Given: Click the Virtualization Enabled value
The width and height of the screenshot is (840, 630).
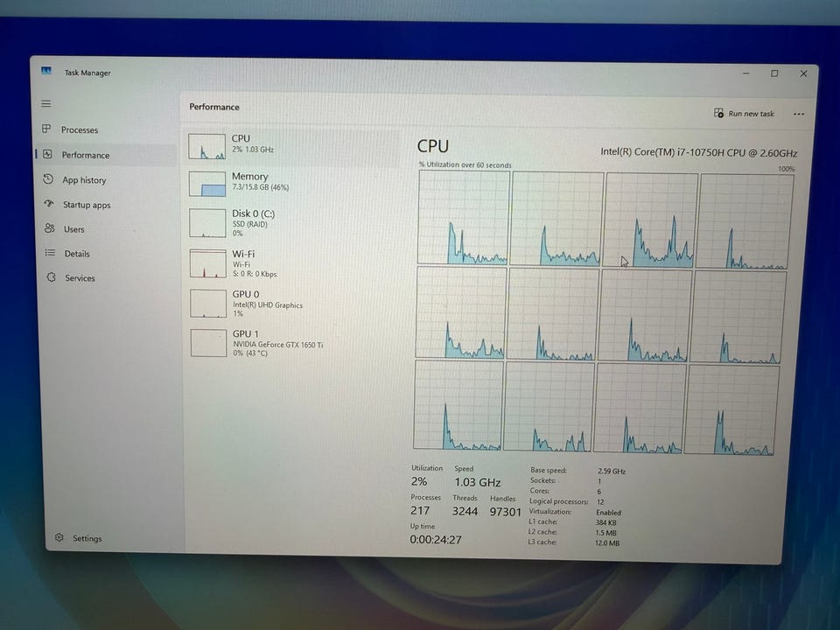Looking at the screenshot, I should point(608,512).
